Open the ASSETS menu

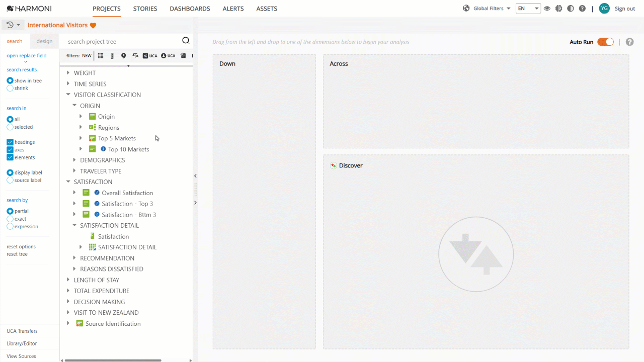pos(267,9)
